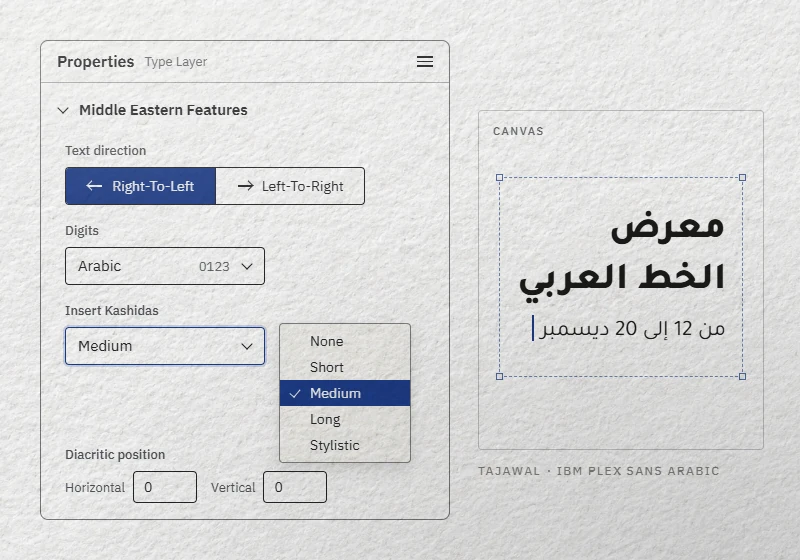This screenshot has height=560, width=800.
Task: Click the 'TAJAWAL · IBM PLEX SANS ARABIC' caption
Action: coord(598,471)
